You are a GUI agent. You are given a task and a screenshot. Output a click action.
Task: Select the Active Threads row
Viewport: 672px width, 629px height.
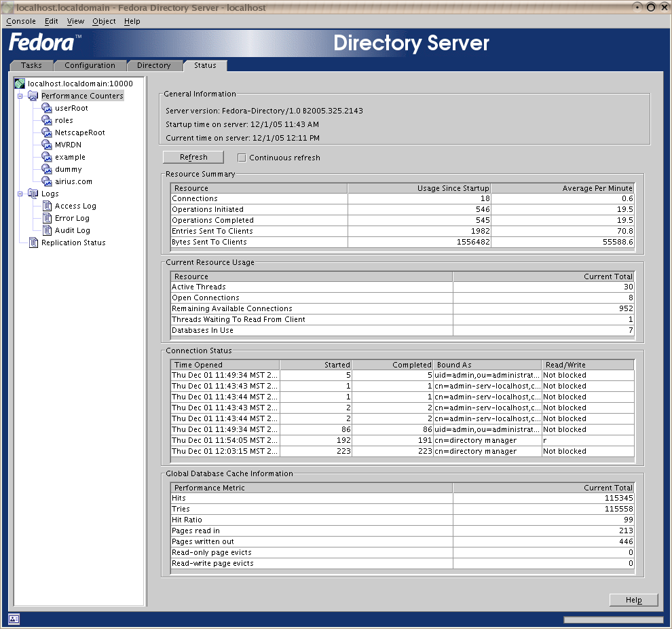tap(402, 287)
